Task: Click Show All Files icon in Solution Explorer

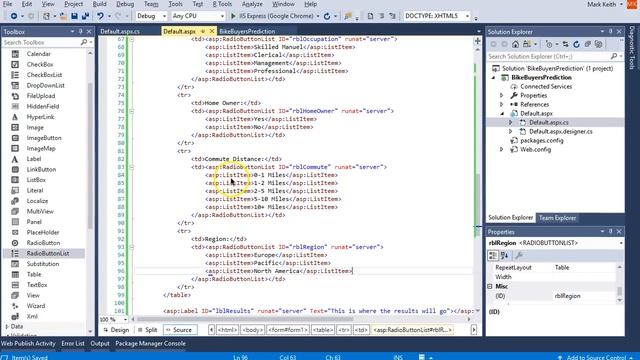Action: (598, 44)
